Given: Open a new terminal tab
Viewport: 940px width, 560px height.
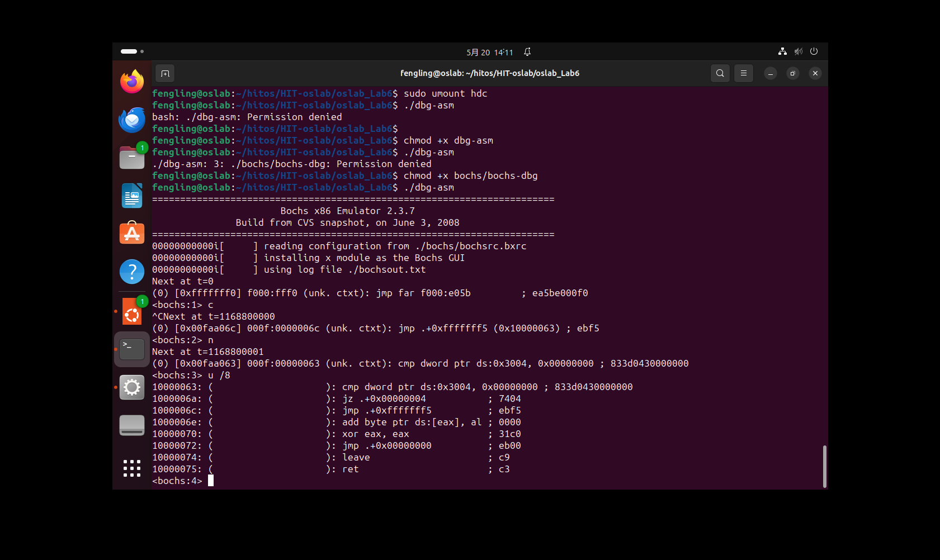Looking at the screenshot, I should [x=165, y=73].
